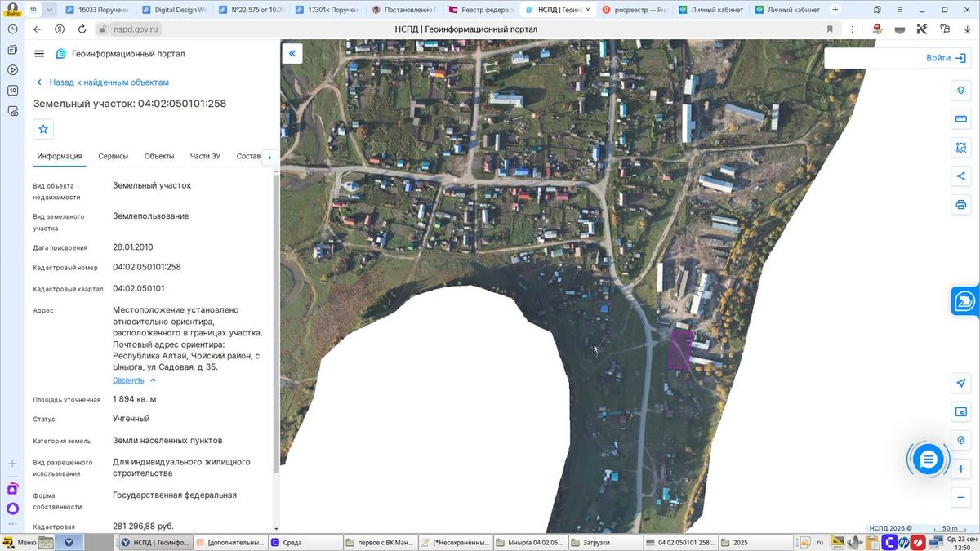This screenshot has height=551, width=980.
Task: Collapse the left info panel
Action: (292, 54)
